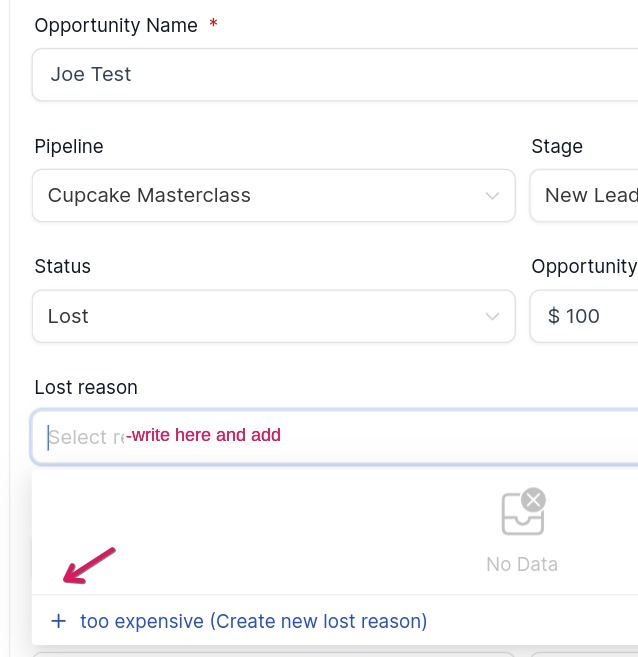Viewport: 638px width, 657px height.
Task: Click the Status field label
Action: click(x=63, y=267)
